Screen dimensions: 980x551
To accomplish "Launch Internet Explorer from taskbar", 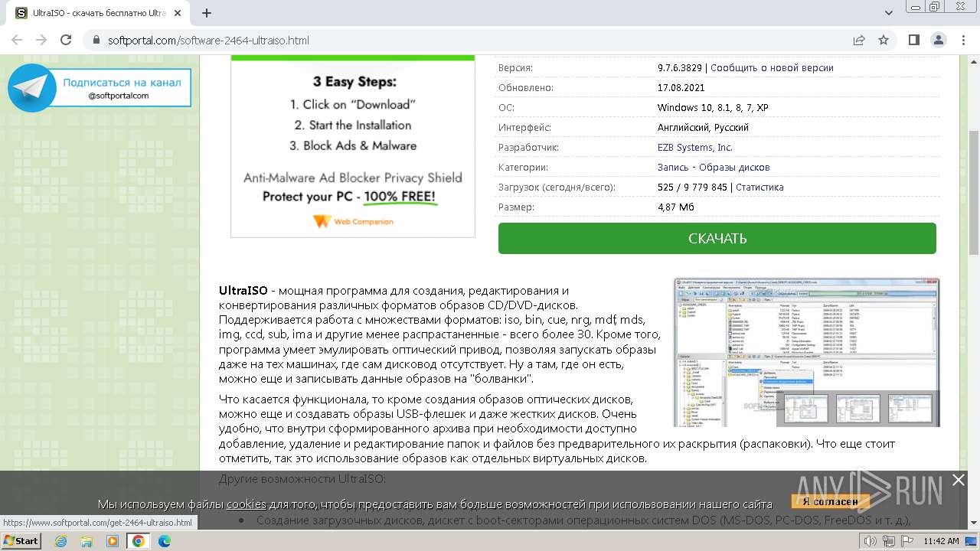I will click(x=60, y=540).
